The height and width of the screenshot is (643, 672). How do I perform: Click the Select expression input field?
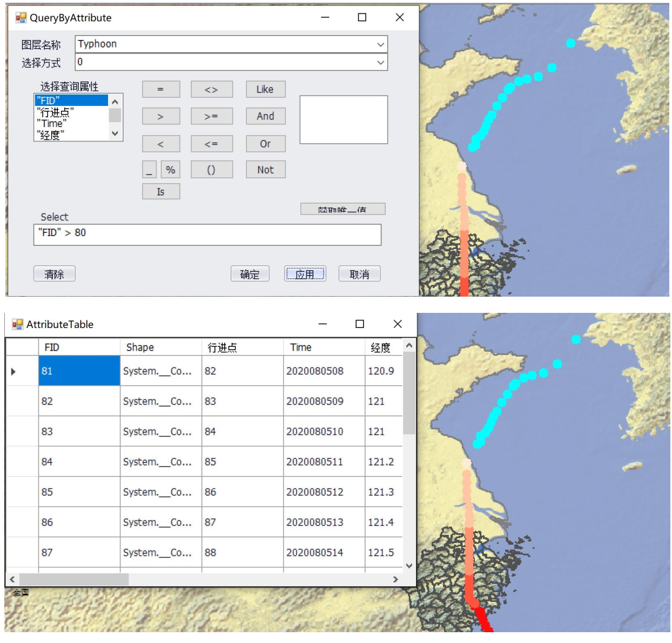207,235
